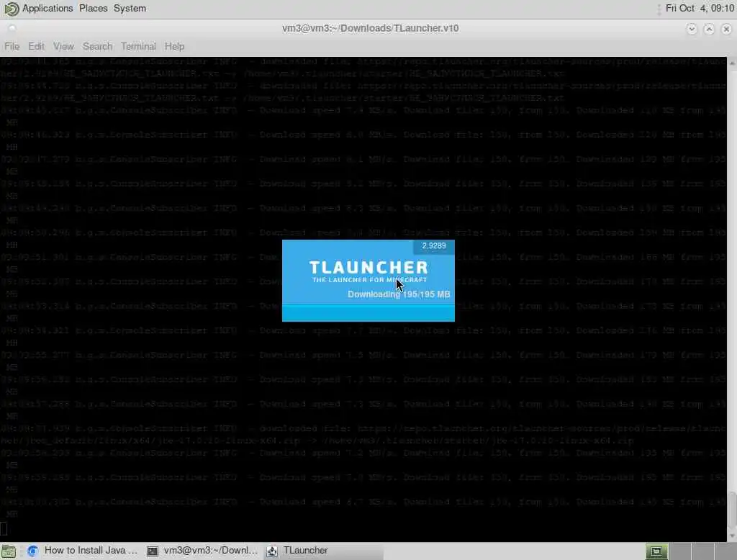Click the terminal icon in taskbar entry
The image size is (737, 560).
[153, 551]
